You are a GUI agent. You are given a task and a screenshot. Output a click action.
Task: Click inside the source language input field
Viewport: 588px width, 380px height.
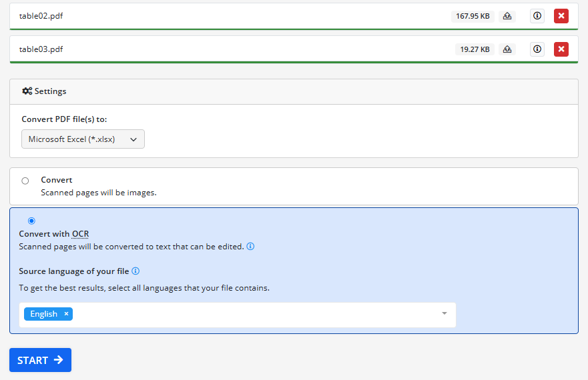tap(254, 315)
